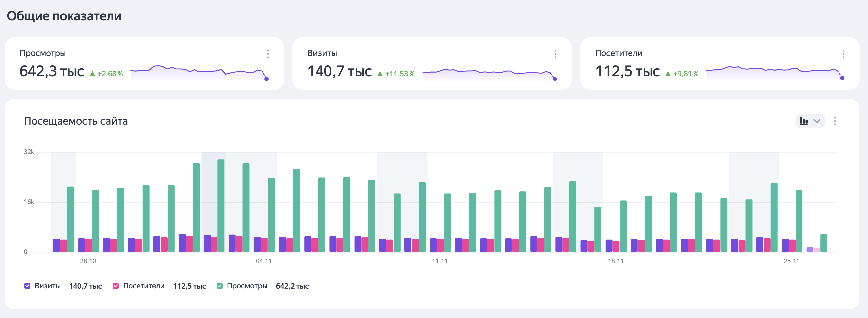Click the Посетители sparkline end dot
The width and height of the screenshot is (868, 318).
842,78
